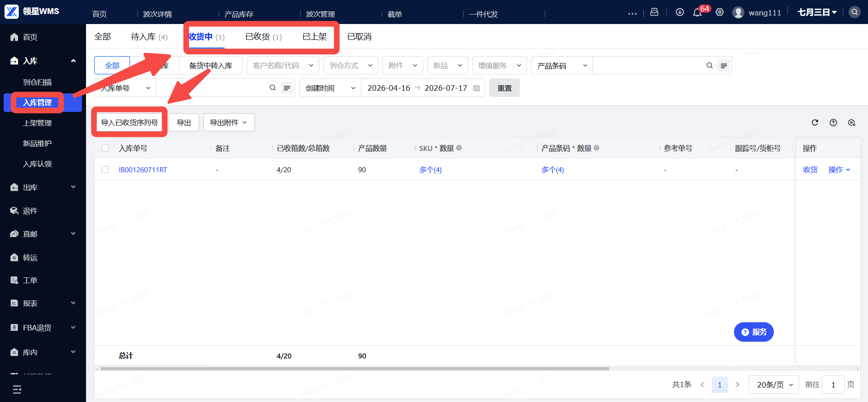Image resolution: width=868 pixels, height=402 pixels.
Task: Open the 导出附件 dropdown button
Action: point(229,122)
